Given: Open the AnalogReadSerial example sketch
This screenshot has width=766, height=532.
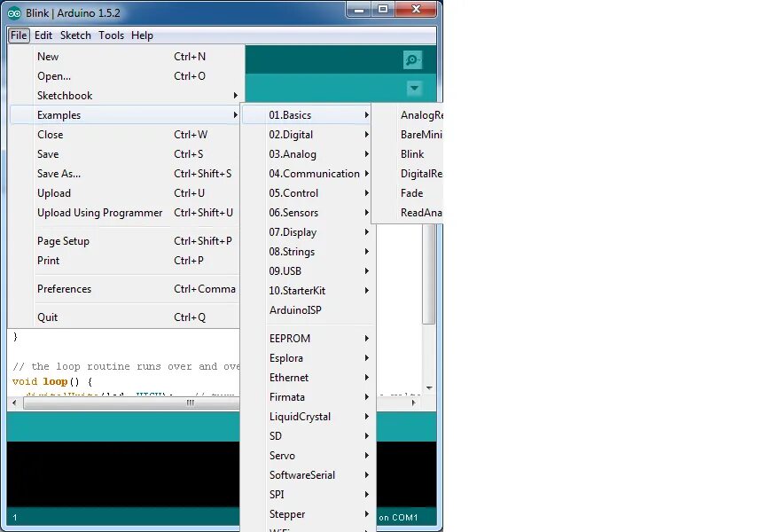Looking at the screenshot, I should pos(409,115).
